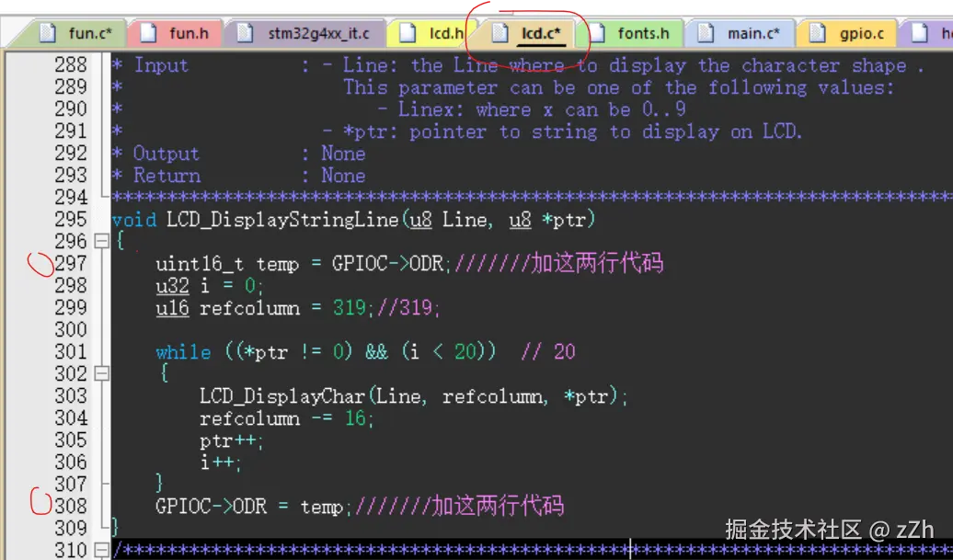Click the file icon on the stm32g4xx_it.c tab

tap(246, 34)
